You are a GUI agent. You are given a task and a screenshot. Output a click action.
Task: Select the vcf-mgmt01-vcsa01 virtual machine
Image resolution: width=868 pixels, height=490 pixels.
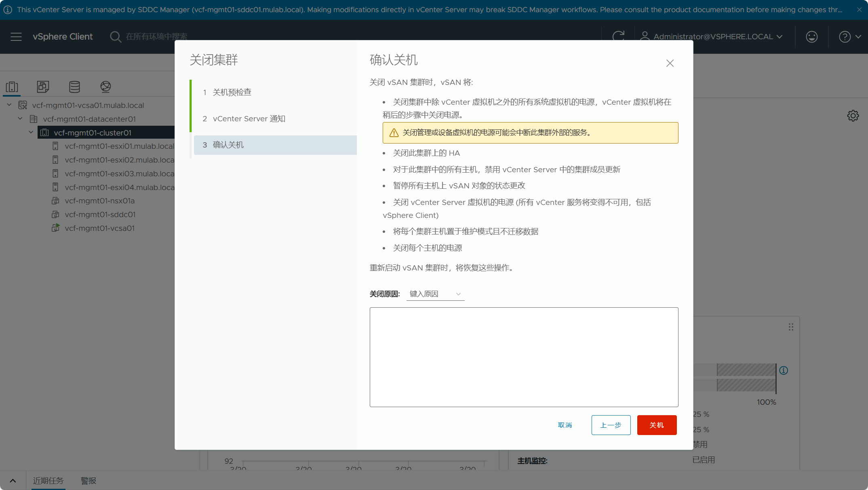click(x=99, y=228)
